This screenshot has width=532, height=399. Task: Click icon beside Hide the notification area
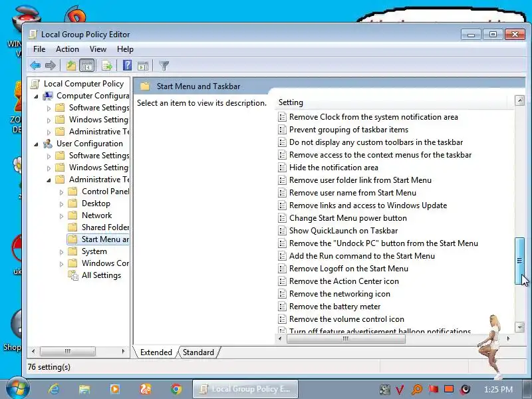282,168
